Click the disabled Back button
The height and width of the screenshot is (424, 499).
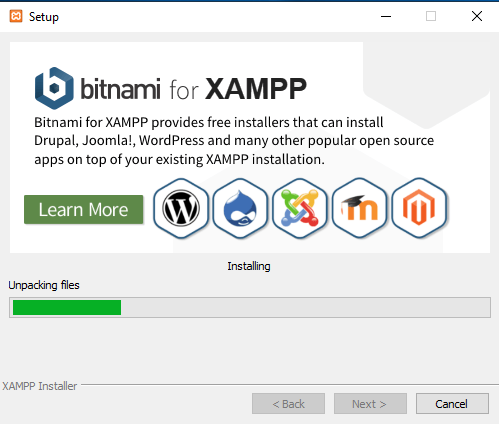click(x=288, y=404)
